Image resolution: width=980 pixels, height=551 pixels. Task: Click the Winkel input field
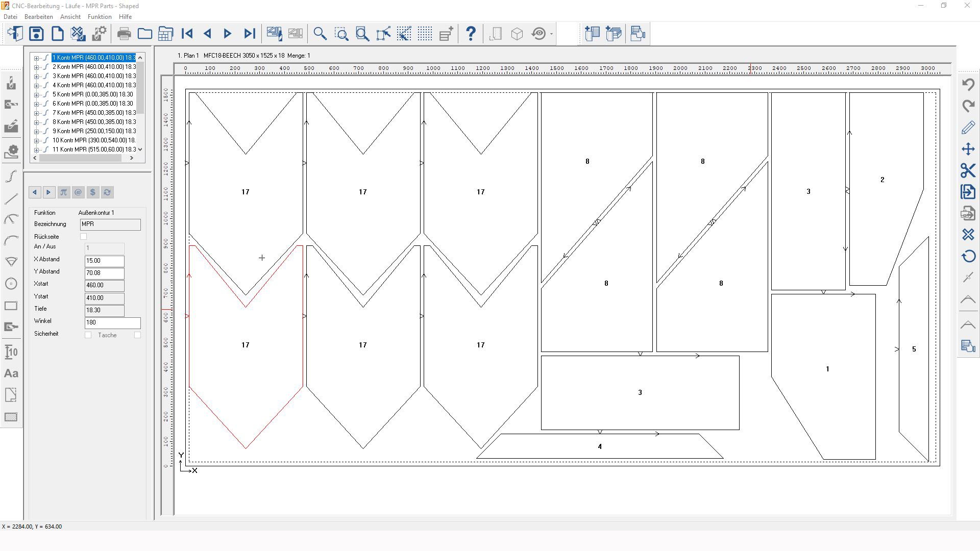click(x=112, y=323)
